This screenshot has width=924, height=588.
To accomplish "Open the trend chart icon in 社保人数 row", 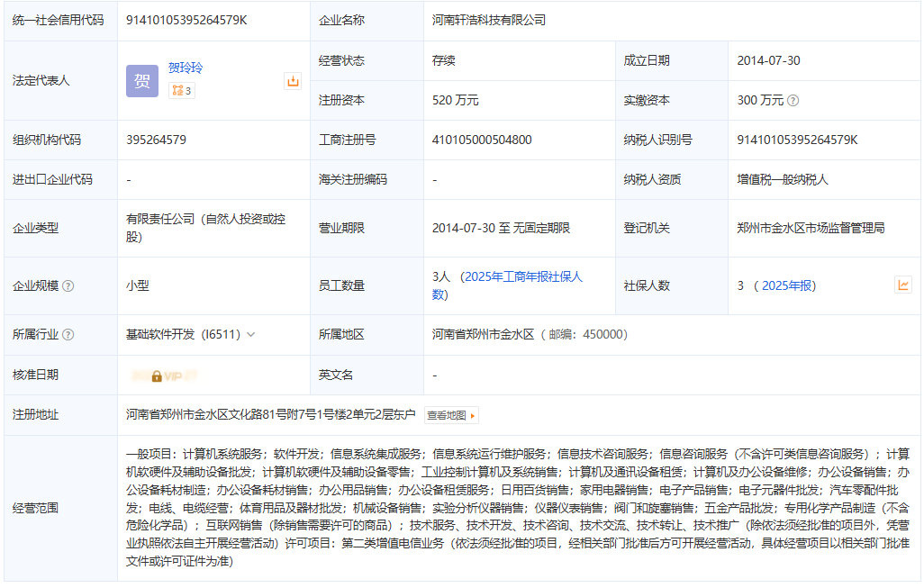I will pos(903,285).
